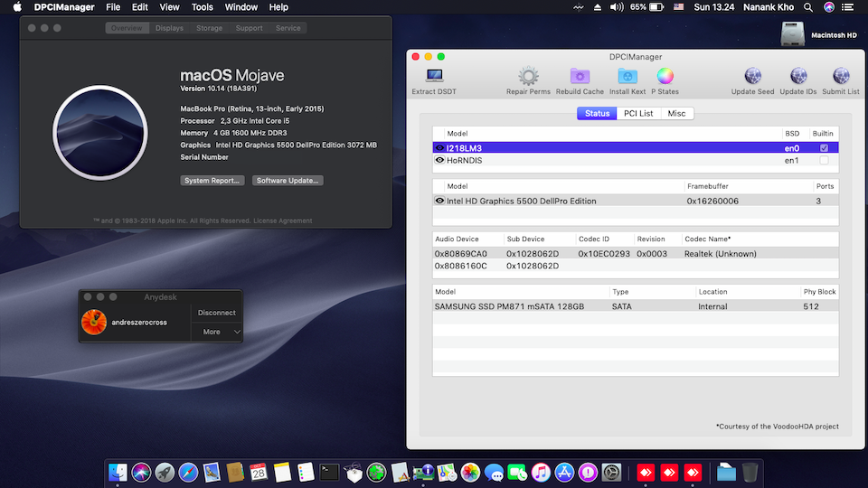The width and height of the screenshot is (868, 488).
Task: Click the System Report... button
Action: pos(212,181)
